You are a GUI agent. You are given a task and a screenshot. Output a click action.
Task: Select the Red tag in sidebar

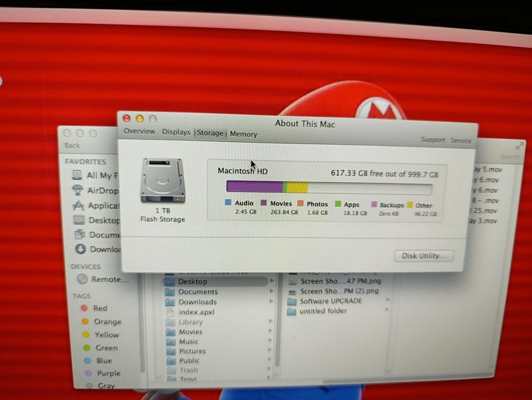click(94, 308)
